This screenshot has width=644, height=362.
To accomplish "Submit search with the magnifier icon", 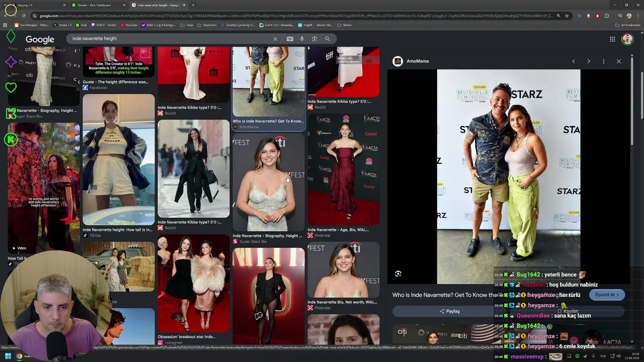I will click(x=328, y=39).
